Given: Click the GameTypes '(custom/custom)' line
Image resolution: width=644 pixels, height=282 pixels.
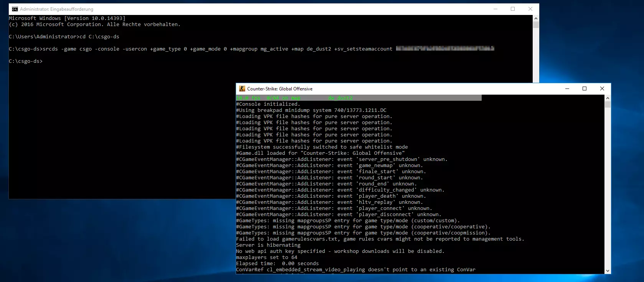Looking at the screenshot, I should click(348, 220).
